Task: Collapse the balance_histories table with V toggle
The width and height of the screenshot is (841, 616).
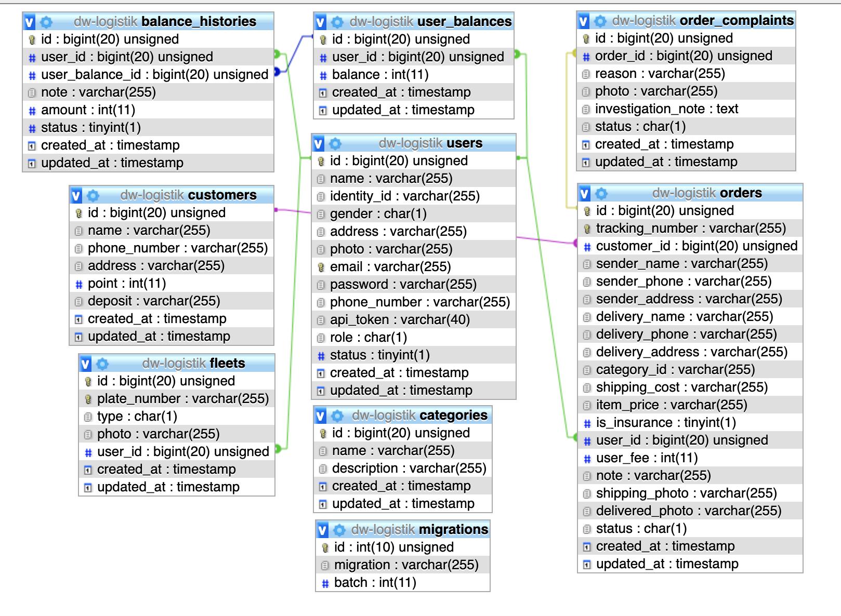Action: click(x=30, y=22)
